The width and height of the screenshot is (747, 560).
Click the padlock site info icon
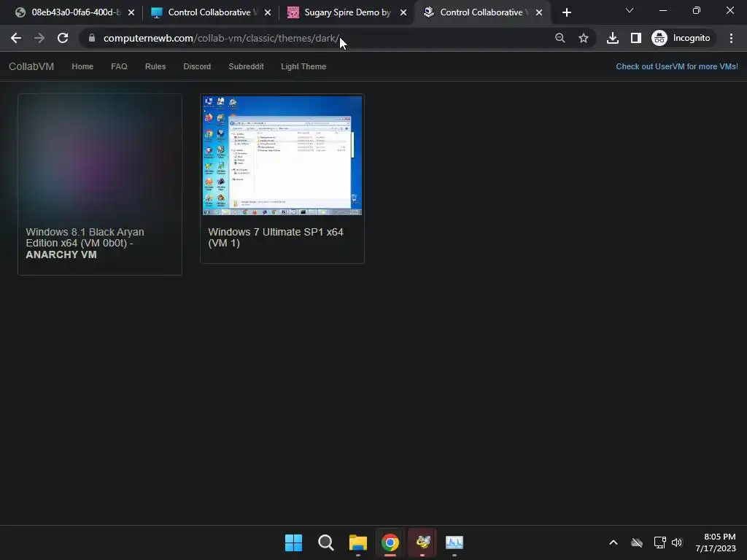click(92, 38)
